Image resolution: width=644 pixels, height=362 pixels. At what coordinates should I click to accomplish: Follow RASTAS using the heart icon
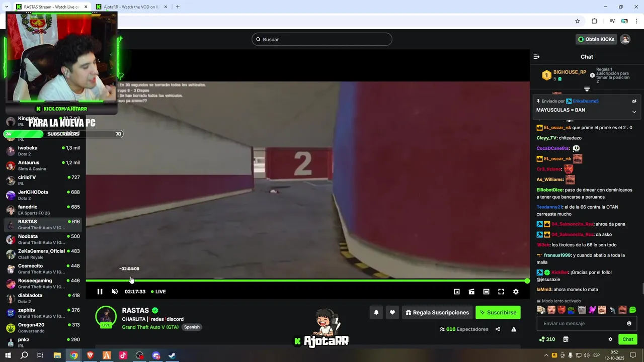[392, 313]
